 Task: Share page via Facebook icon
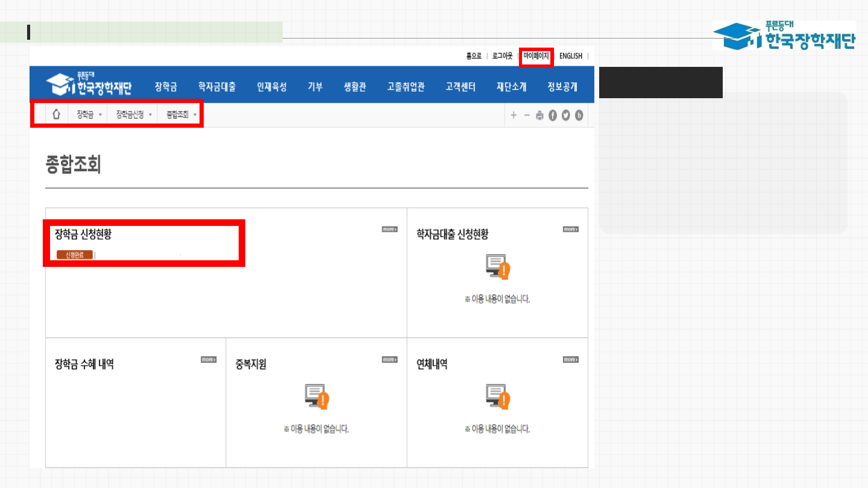553,116
